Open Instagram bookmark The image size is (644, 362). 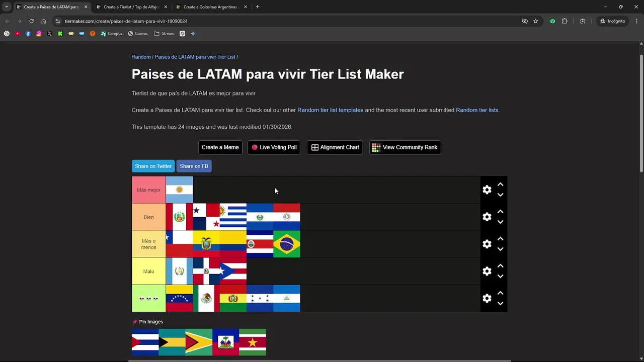(x=39, y=34)
